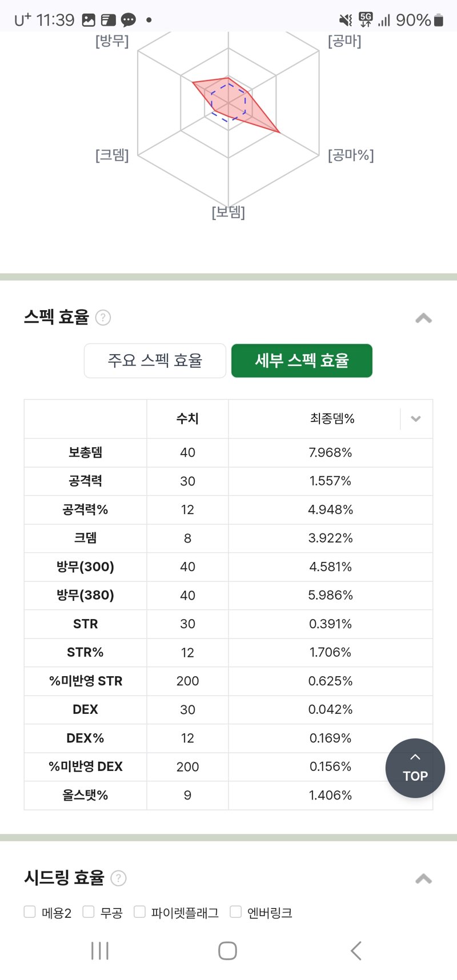The image size is (457, 980).
Task: Tap the help icon beside 스펙 효율
Action: [103, 318]
